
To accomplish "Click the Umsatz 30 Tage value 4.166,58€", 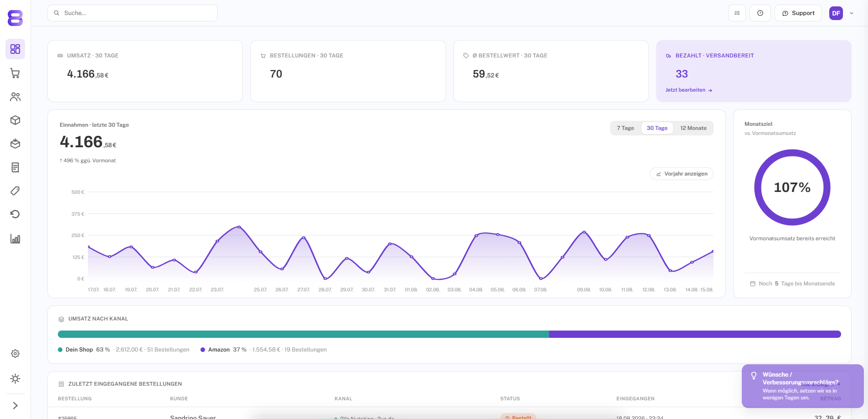I will [87, 74].
